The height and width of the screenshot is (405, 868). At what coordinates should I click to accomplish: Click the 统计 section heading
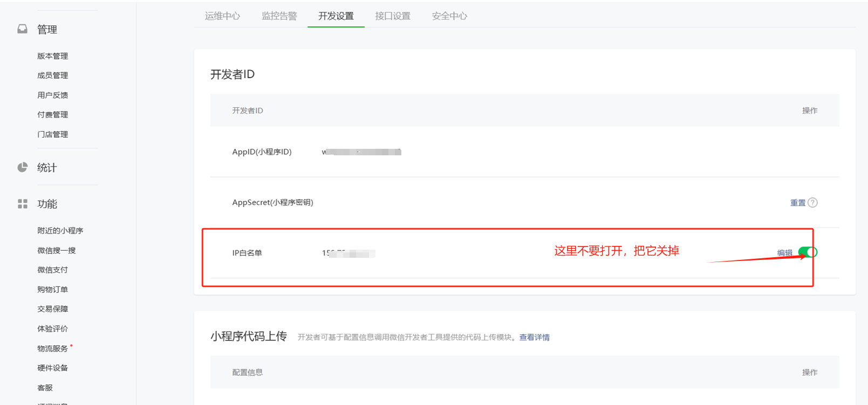point(47,168)
